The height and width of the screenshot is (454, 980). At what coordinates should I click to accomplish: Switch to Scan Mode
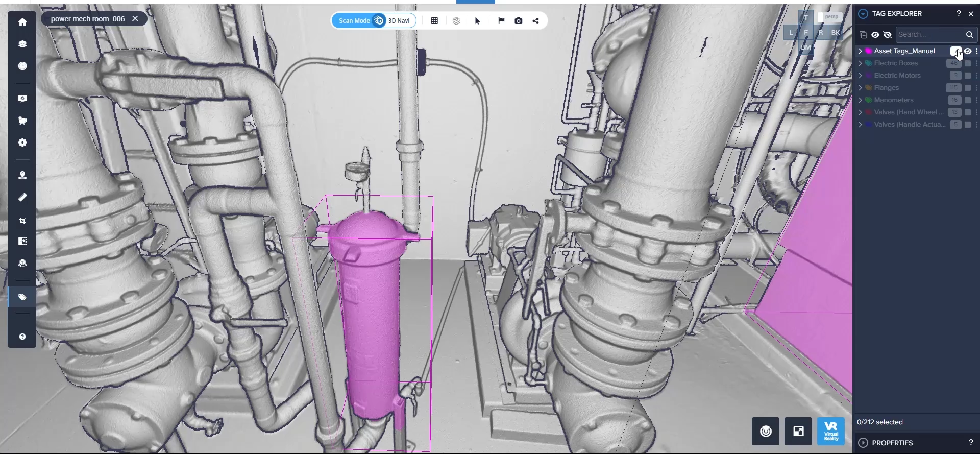click(x=354, y=21)
